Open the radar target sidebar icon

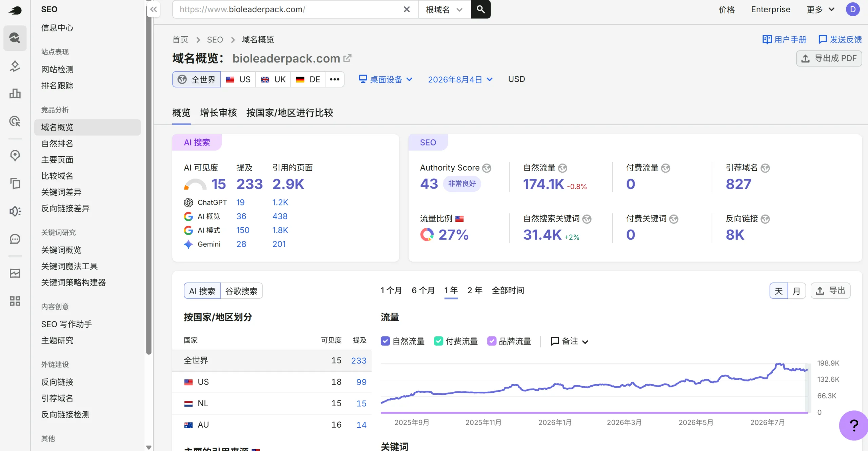(15, 121)
